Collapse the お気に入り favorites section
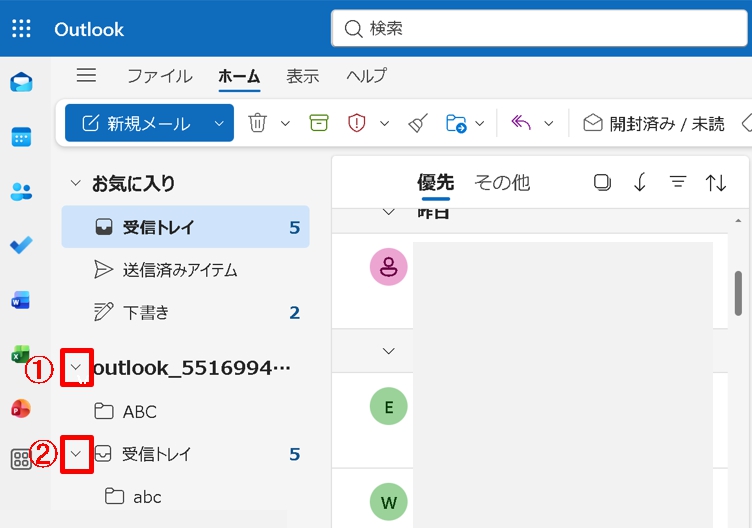The width and height of the screenshot is (752, 528). tap(75, 183)
